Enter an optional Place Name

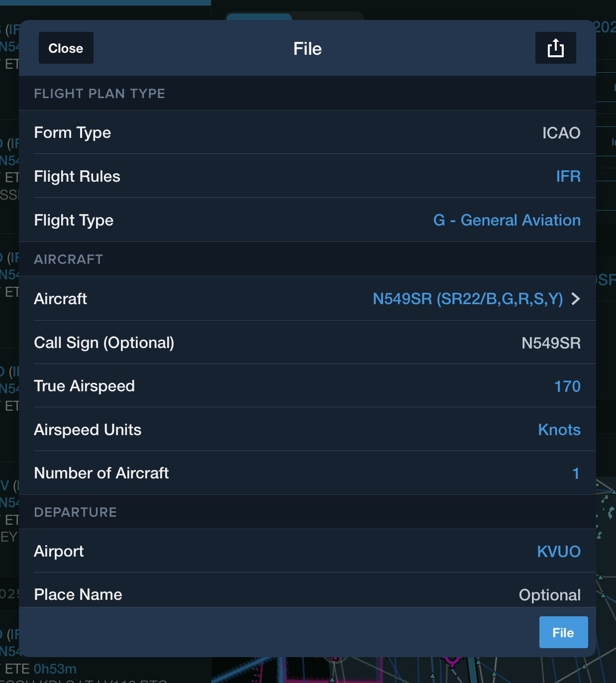[549, 594]
